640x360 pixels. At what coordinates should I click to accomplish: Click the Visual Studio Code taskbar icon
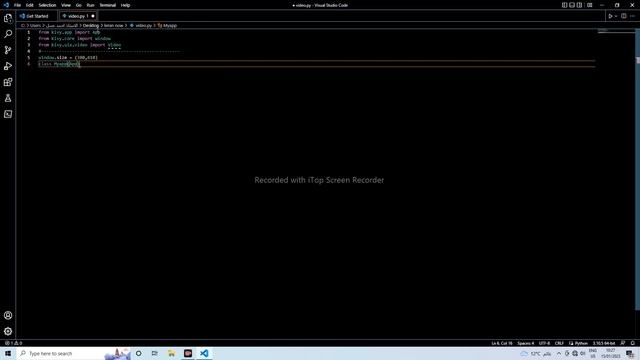(x=204, y=353)
